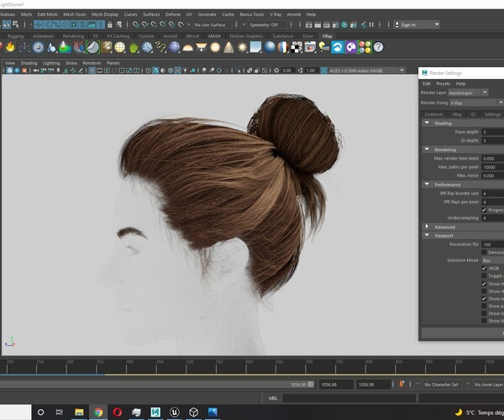
Task: Click the V-Ray snowflake proxy shelf icon
Action: (147, 47)
